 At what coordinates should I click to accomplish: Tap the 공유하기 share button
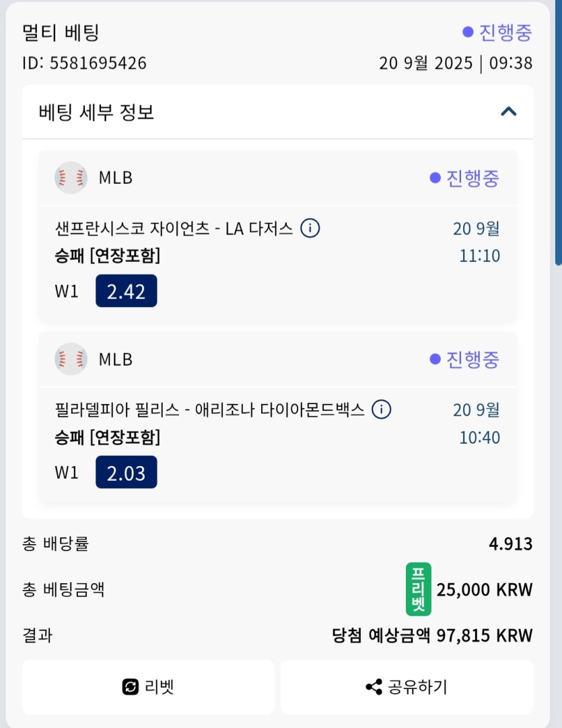point(407,687)
